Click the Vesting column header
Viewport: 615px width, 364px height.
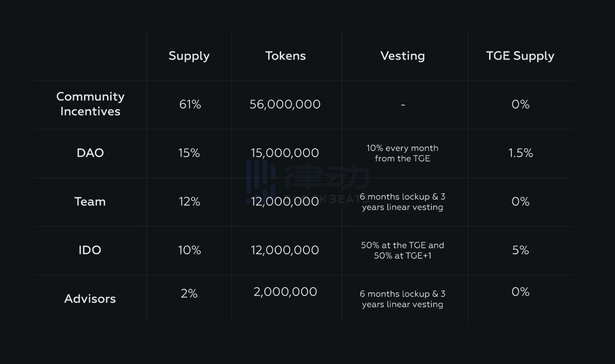tap(402, 56)
